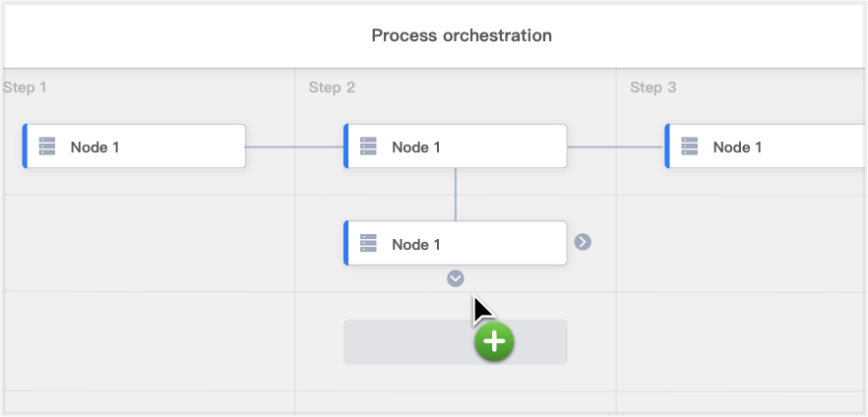The height and width of the screenshot is (417, 868).
Task: Select top Node 1 label in Step 2
Action: (x=416, y=148)
